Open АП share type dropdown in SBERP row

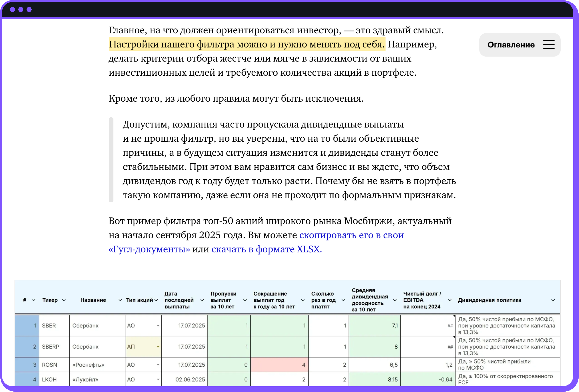(x=158, y=347)
